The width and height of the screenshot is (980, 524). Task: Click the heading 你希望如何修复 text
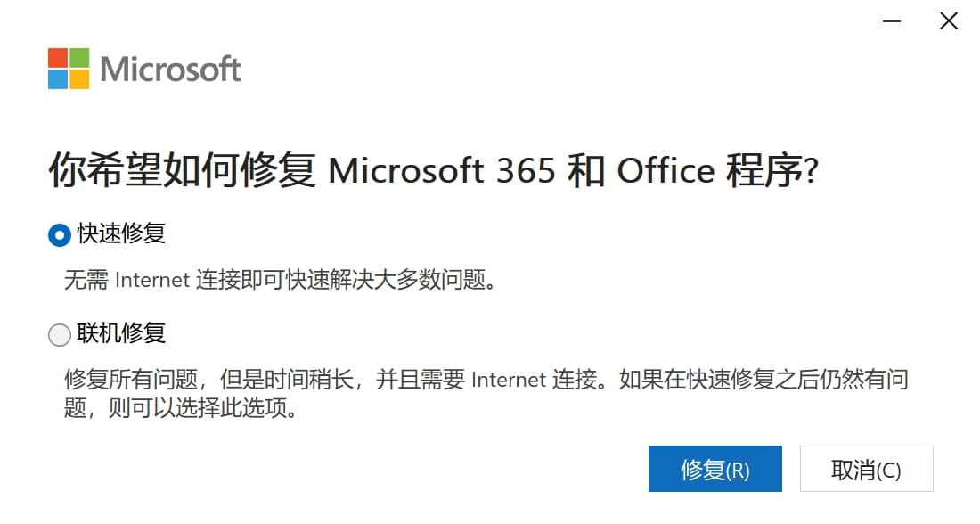coord(182,171)
